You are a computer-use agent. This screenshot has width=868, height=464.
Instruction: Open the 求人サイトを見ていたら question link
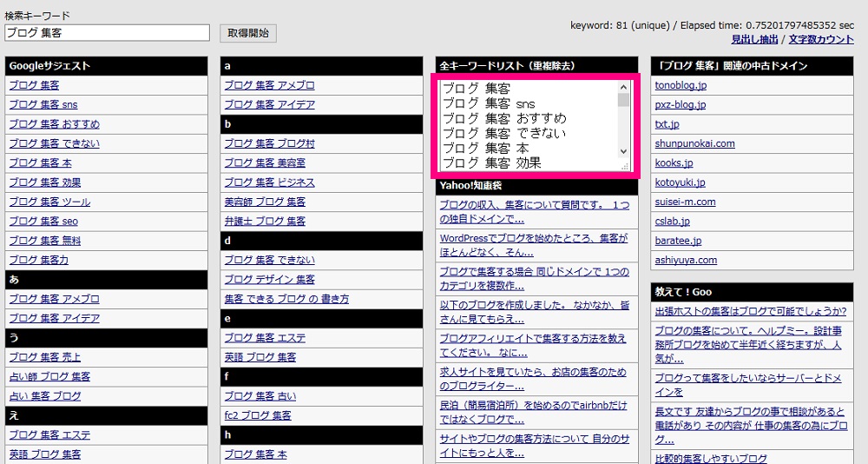(x=533, y=379)
